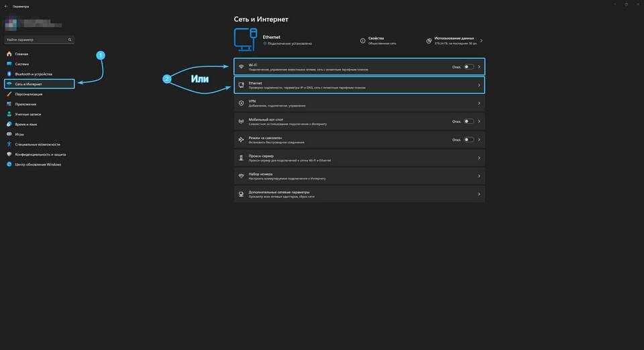The width and height of the screenshot is (644, 350).
Task: Click the Приложения apps icon
Action: [x=9, y=104]
